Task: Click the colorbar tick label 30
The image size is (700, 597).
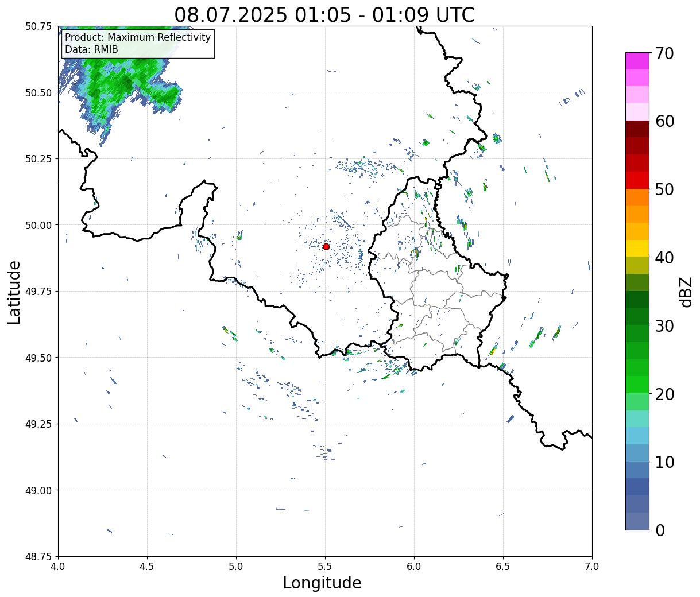Action: point(664,325)
